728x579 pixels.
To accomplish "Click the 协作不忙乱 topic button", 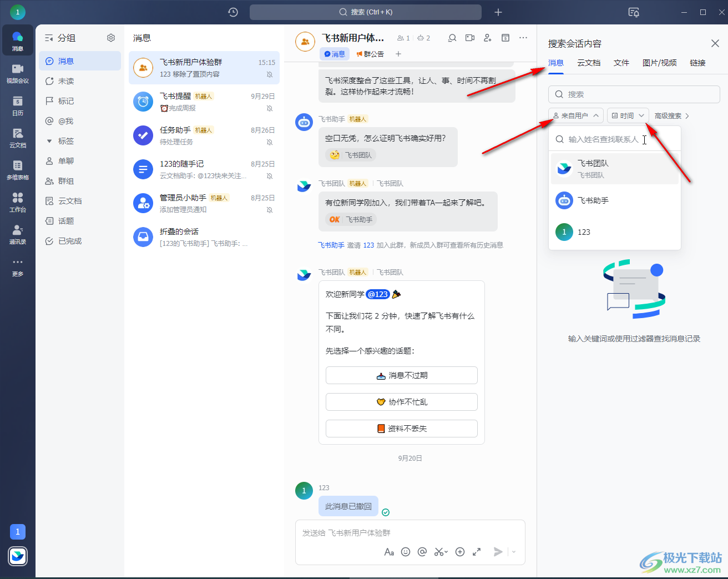I will 402,402.
